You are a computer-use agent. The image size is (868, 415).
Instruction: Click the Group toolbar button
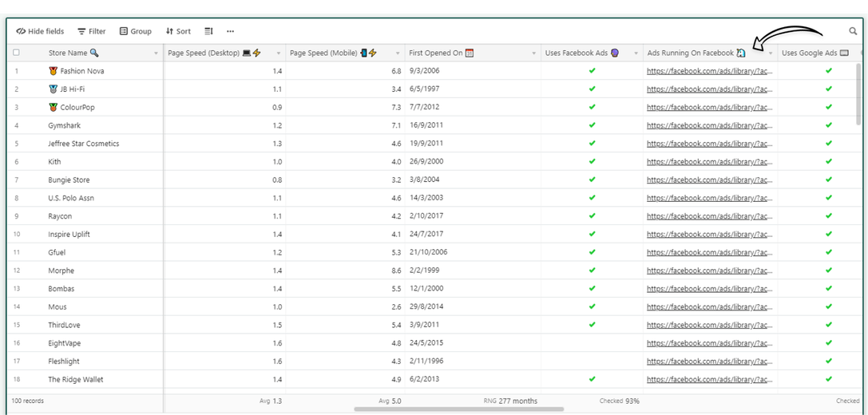[x=136, y=32]
